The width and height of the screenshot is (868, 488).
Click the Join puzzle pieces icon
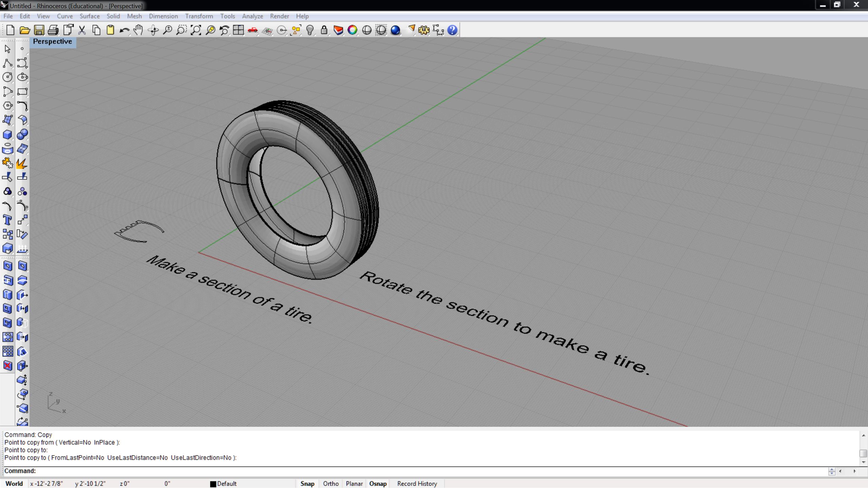[7, 163]
